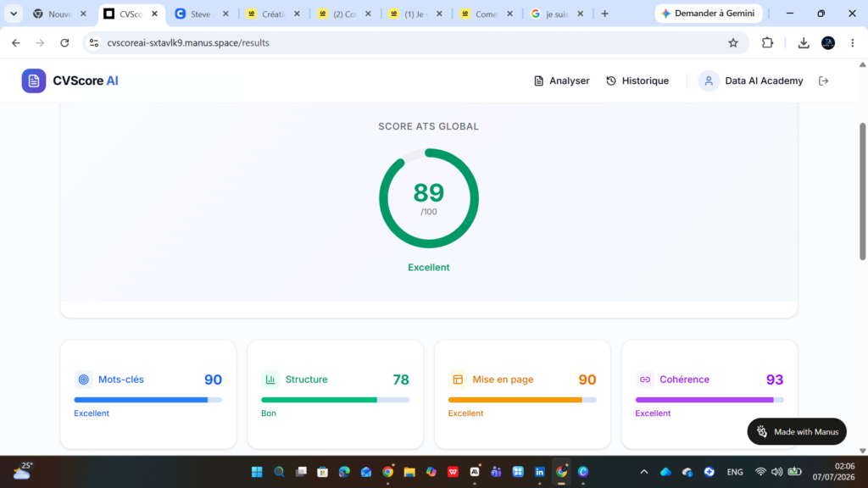This screenshot has height=488, width=868.
Task: Open the weather widget showing 25°
Action: pyautogui.click(x=23, y=471)
